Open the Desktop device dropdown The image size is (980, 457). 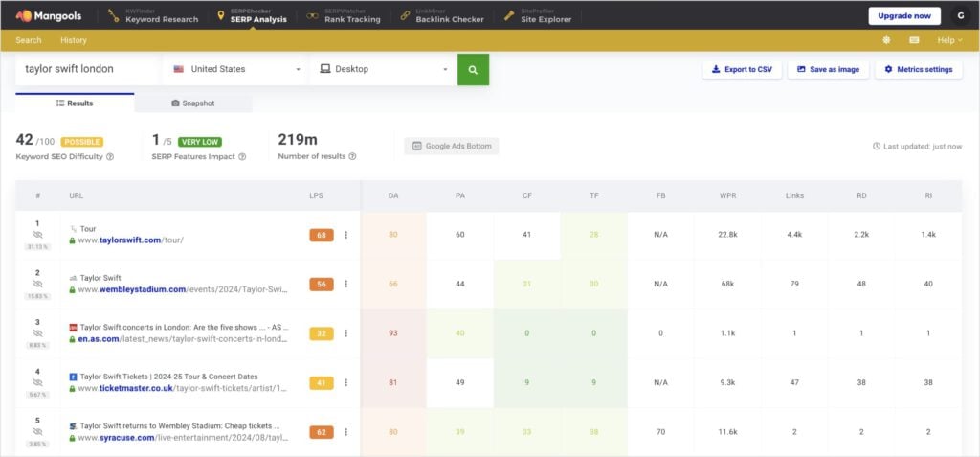[x=383, y=69]
